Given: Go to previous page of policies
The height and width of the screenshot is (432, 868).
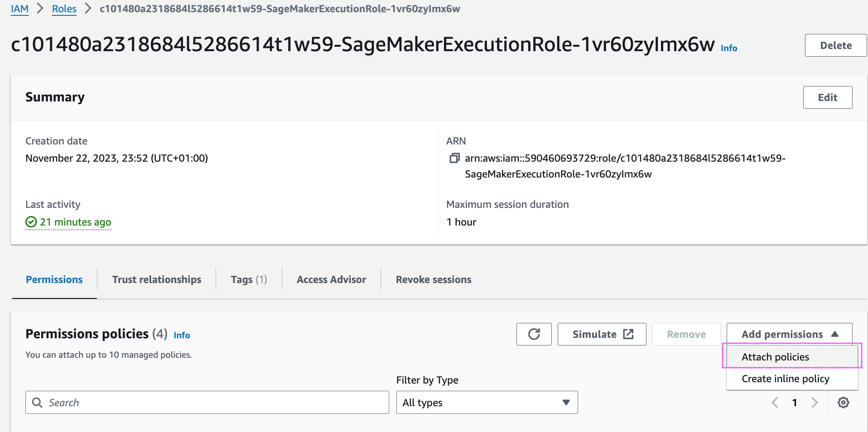Looking at the screenshot, I should (775, 403).
